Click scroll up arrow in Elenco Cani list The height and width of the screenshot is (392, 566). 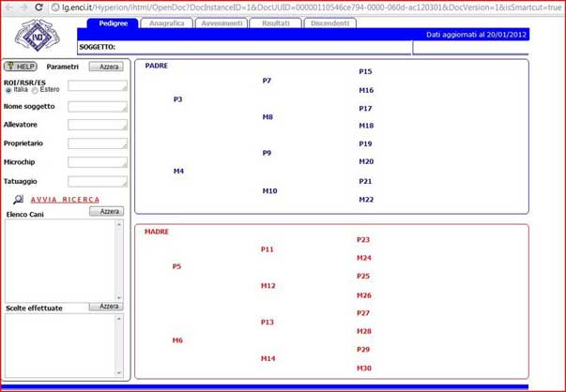pos(119,224)
